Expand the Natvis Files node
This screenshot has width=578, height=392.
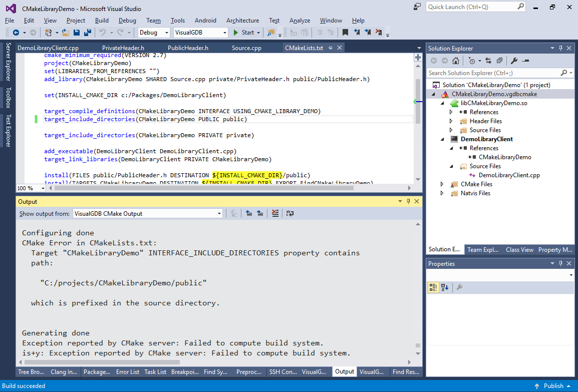tap(442, 193)
